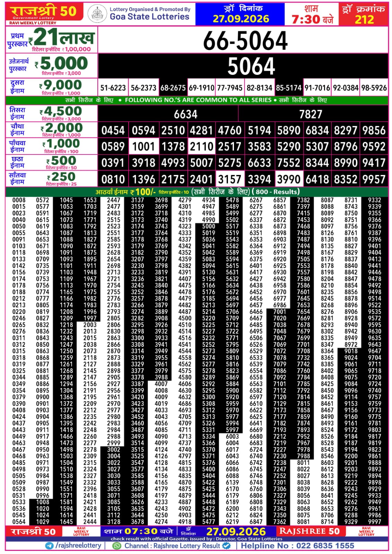Click the helpline number 022 6835 1555
The width and height of the screenshot is (392, 554).
325,546
